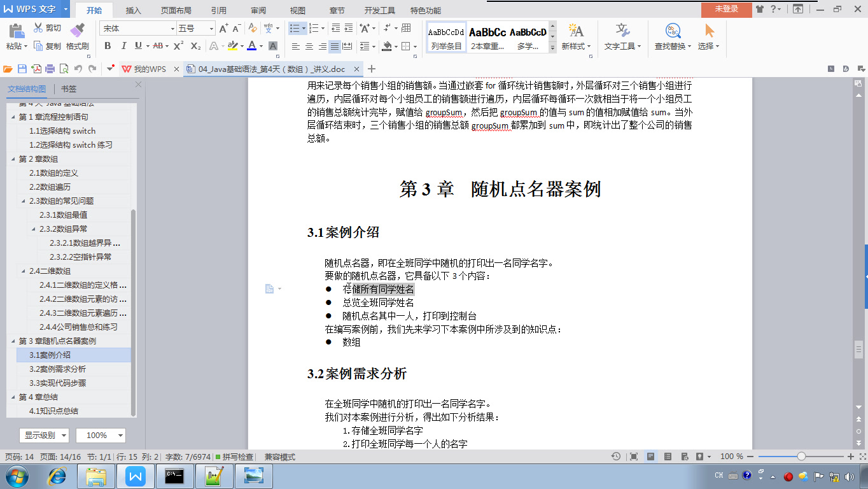The height and width of the screenshot is (489, 868).
Task: Click the 未登录 login button
Action: point(726,9)
